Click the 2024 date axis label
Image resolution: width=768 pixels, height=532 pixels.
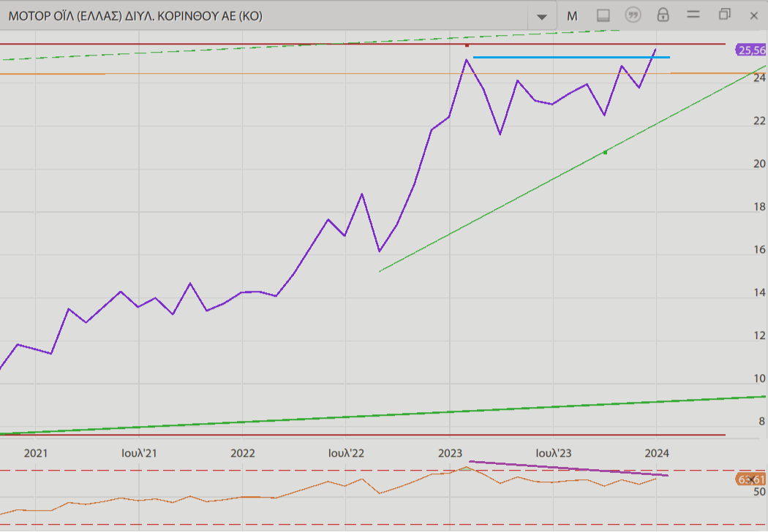pos(657,453)
